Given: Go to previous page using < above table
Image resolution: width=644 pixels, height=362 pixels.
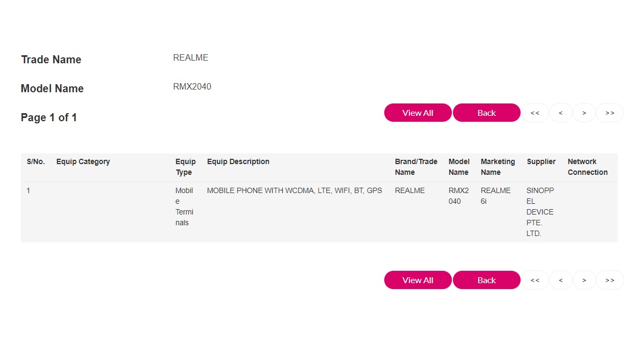Looking at the screenshot, I should click(x=560, y=113).
